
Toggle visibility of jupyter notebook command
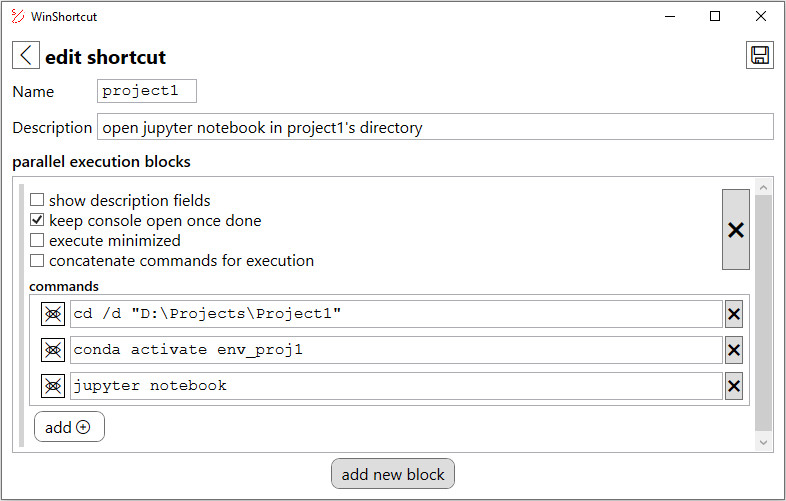click(x=53, y=386)
